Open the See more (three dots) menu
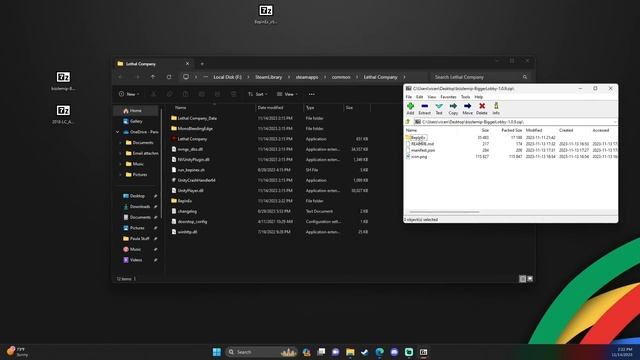 [x=312, y=94]
